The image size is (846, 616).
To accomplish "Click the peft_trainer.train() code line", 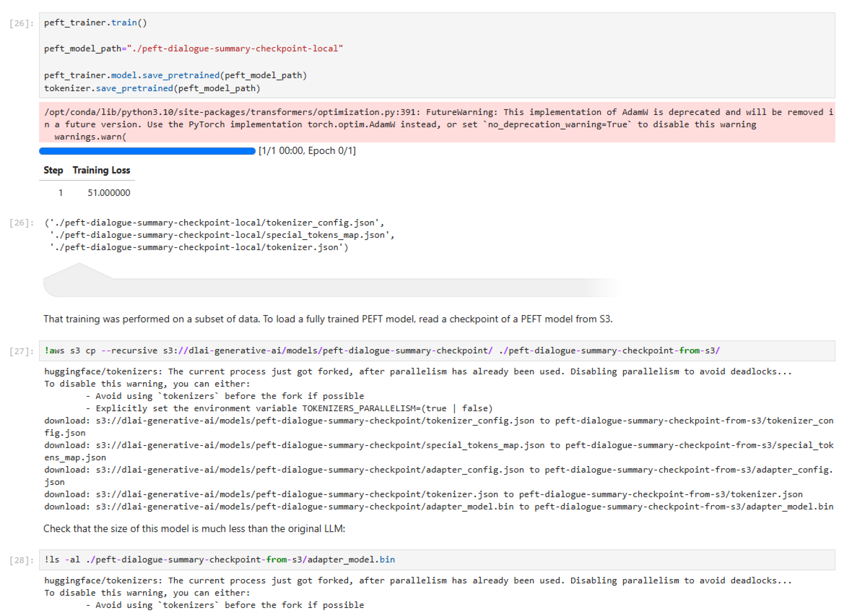I will (x=96, y=23).
